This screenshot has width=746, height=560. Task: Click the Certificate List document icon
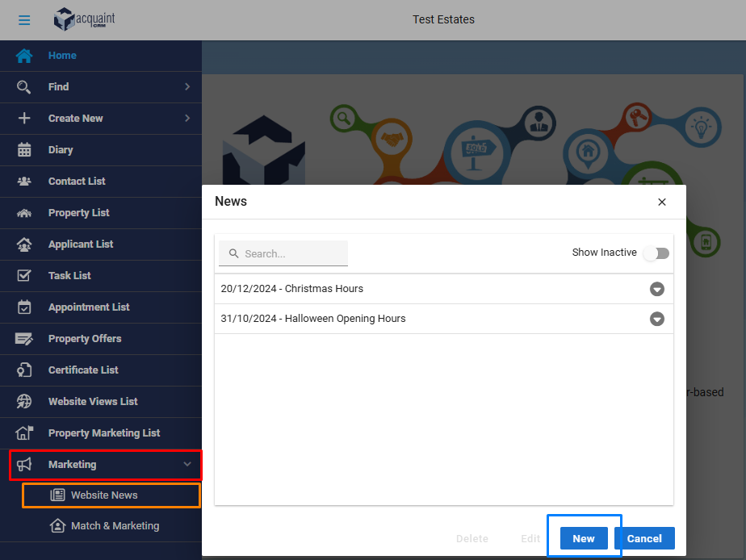pos(24,370)
